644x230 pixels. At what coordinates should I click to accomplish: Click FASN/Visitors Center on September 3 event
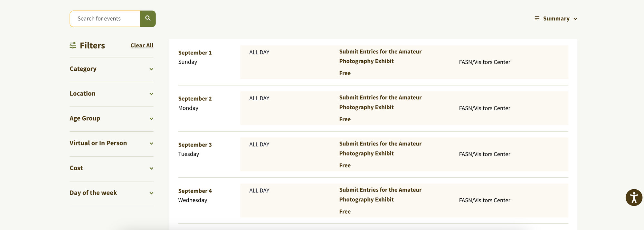[485, 154]
